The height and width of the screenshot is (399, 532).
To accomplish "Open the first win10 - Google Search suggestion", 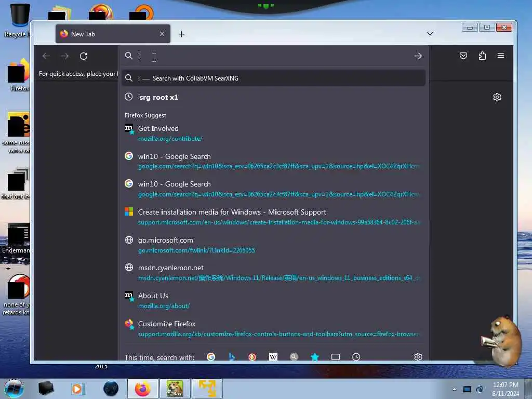I will [273, 161].
